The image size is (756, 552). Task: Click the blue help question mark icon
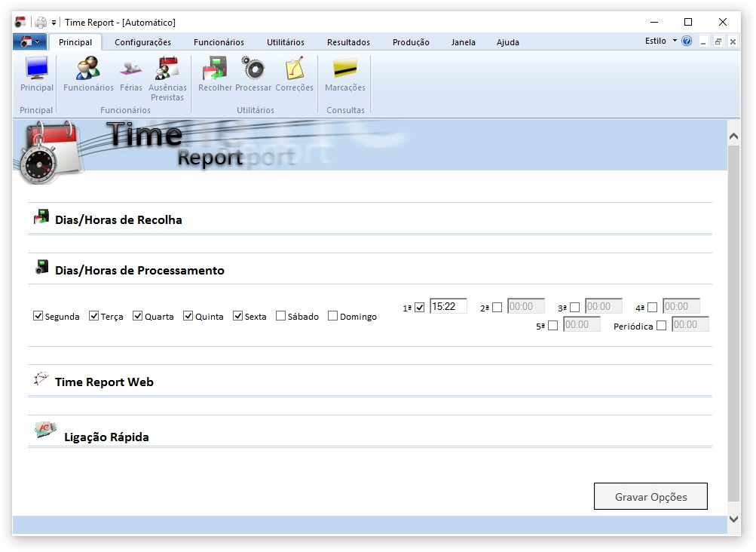687,41
